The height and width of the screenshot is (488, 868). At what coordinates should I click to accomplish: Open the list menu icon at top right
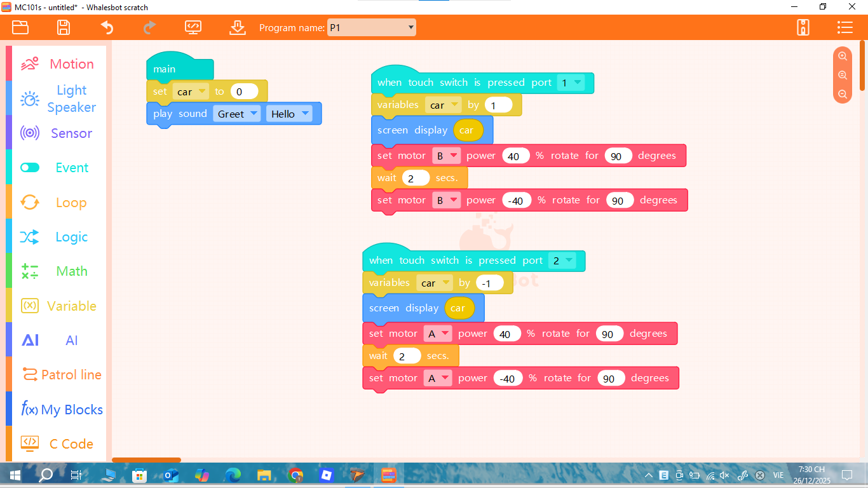(844, 27)
